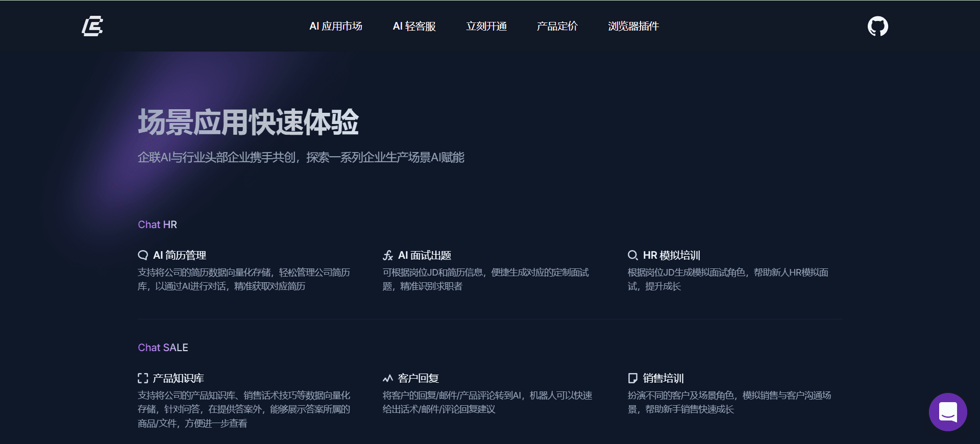The image size is (980, 444).
Task: Click the Chat HR section heading
Action: [157, 225]
